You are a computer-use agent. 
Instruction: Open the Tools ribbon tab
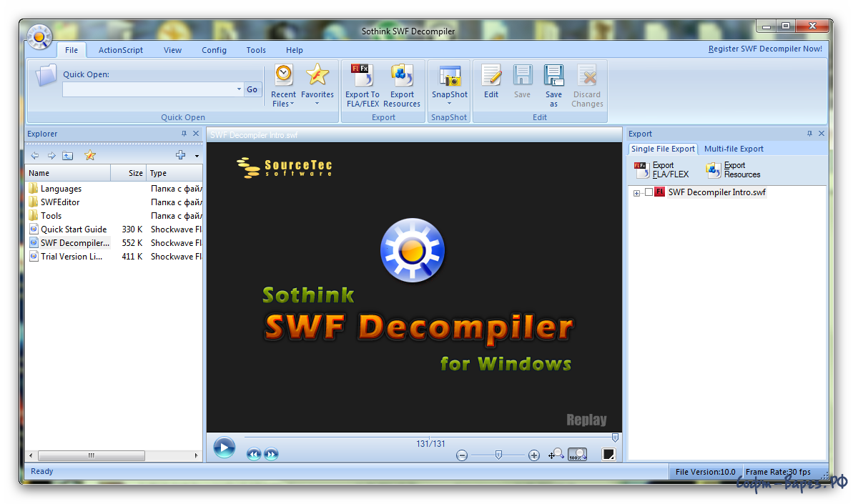(x=256, y=50)
